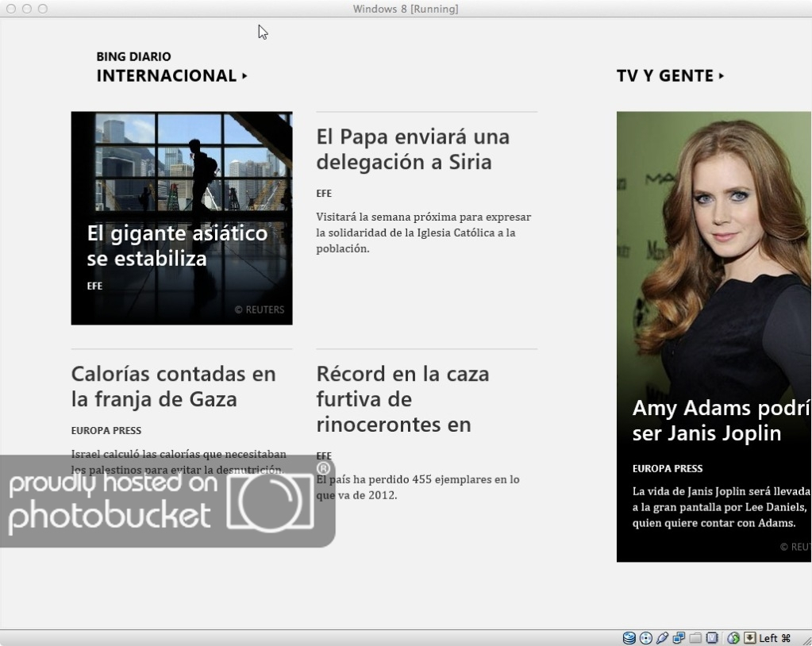Read "Récord en la caza furtiva" story
The width and height of the screenshot is (812, 646).
click(x=403, y=399)
